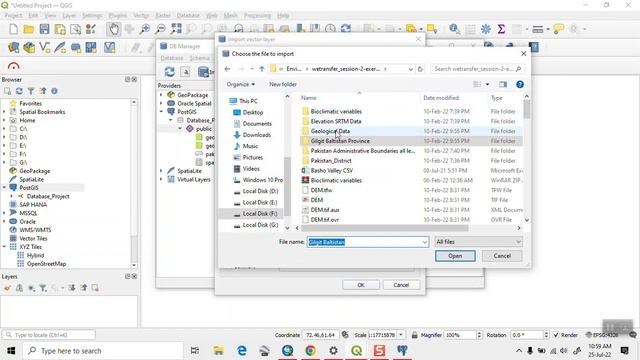
Task: Open the Database menu in DB Manager
Action: [x=172, y=58]
